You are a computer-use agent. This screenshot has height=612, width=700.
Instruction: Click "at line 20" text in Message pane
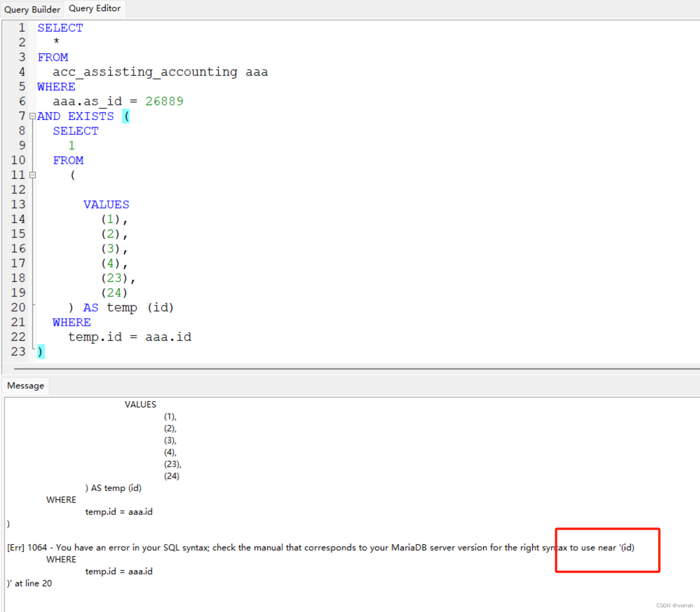tap(33, 583)
